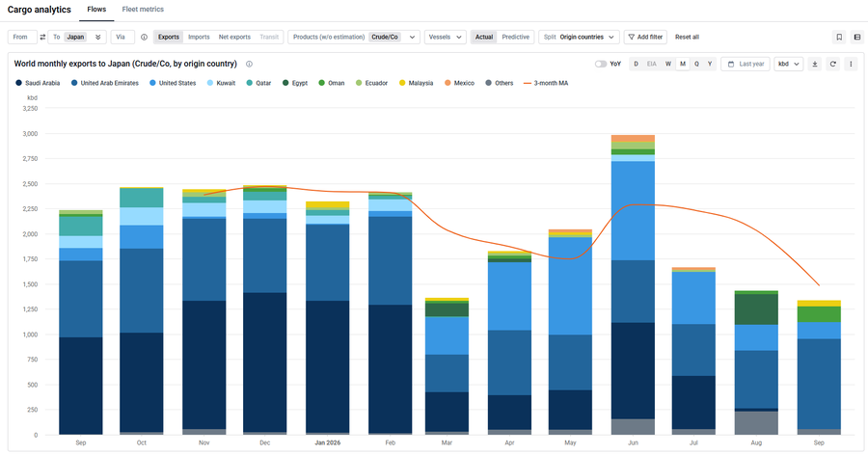868x455 pixels.
Task: Select the Q quarterly granularity option
Action: point(696,65)
